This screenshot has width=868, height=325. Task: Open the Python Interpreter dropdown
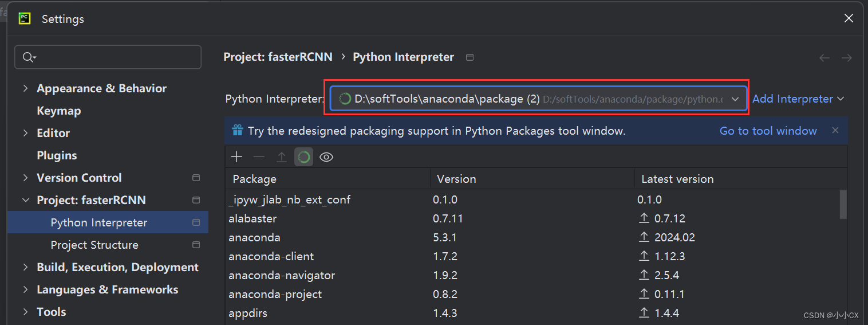(x=735, y=99)
